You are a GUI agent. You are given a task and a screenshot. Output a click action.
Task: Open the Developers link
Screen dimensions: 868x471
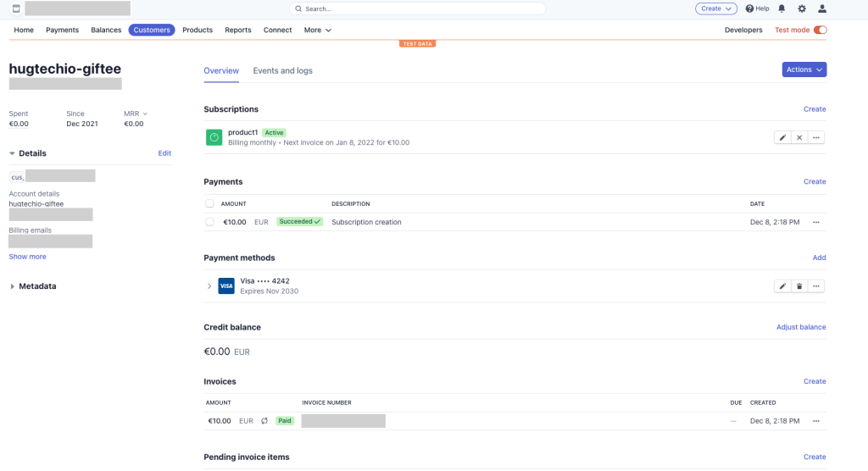tap(743, 30)
